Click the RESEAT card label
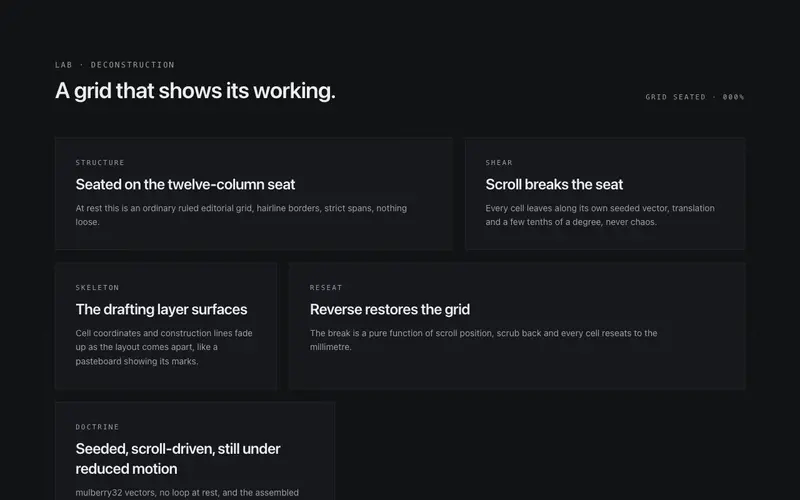This screenshot has width=800, height=500. (326, 288)
